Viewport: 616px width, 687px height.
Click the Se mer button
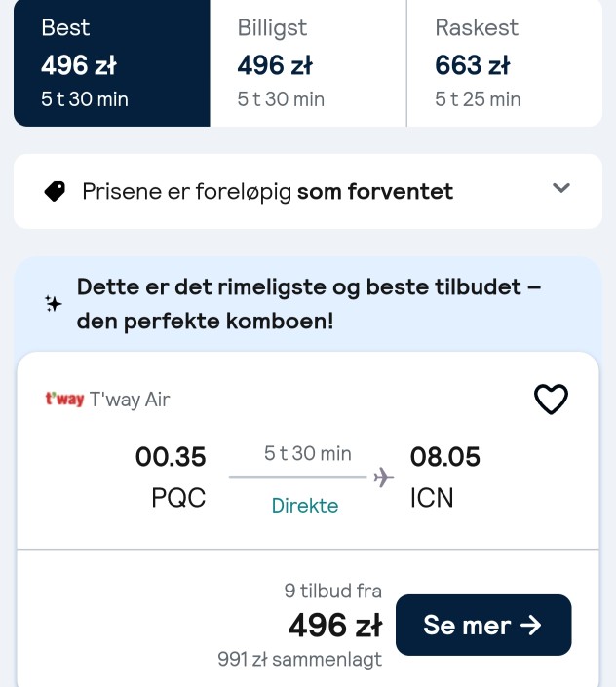(483, 625)
